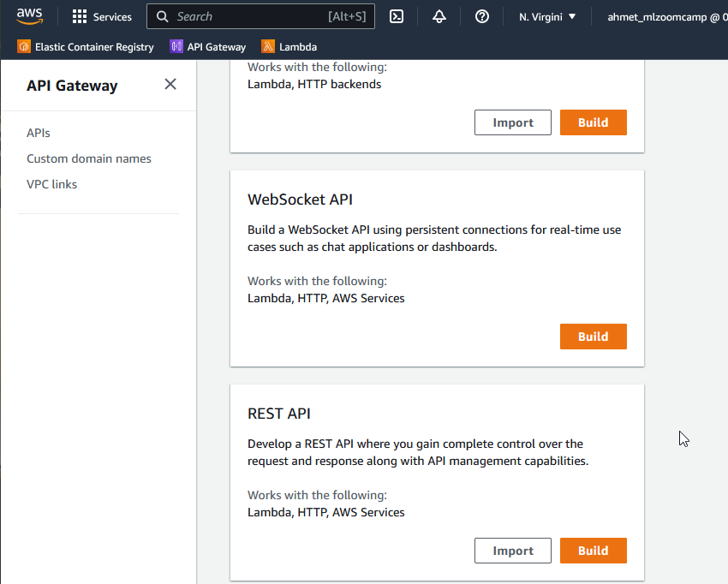The image size is (728, 584).
Task: Click the API Gateway favorite icon
Action: coord(176,46)
